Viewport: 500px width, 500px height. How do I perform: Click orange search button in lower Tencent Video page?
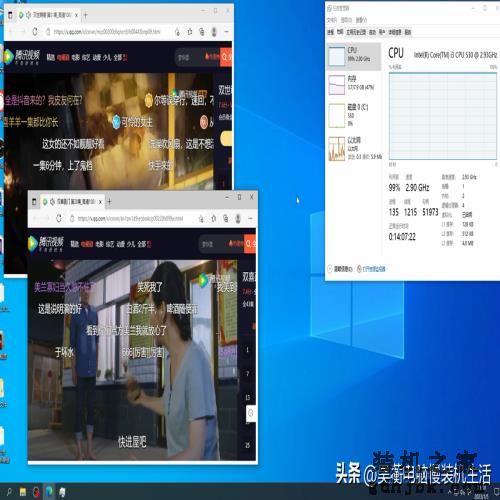pos(250,244)
